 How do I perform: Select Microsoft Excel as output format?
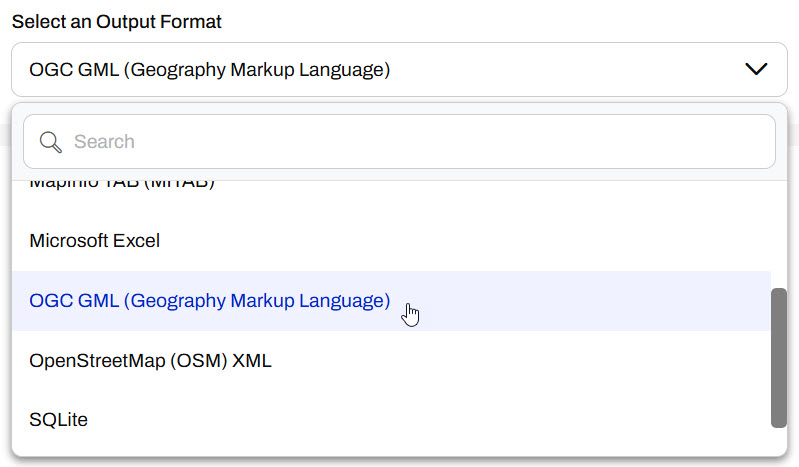95,241
